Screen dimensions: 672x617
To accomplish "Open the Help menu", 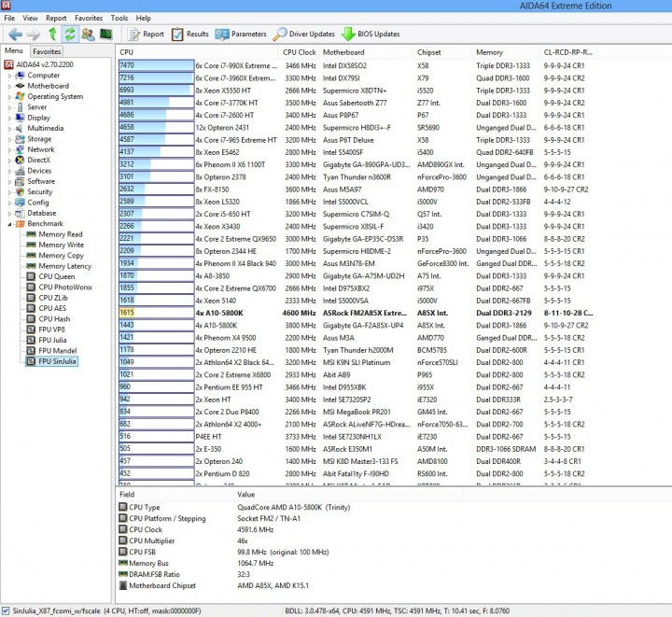I will tap(143, 18).
